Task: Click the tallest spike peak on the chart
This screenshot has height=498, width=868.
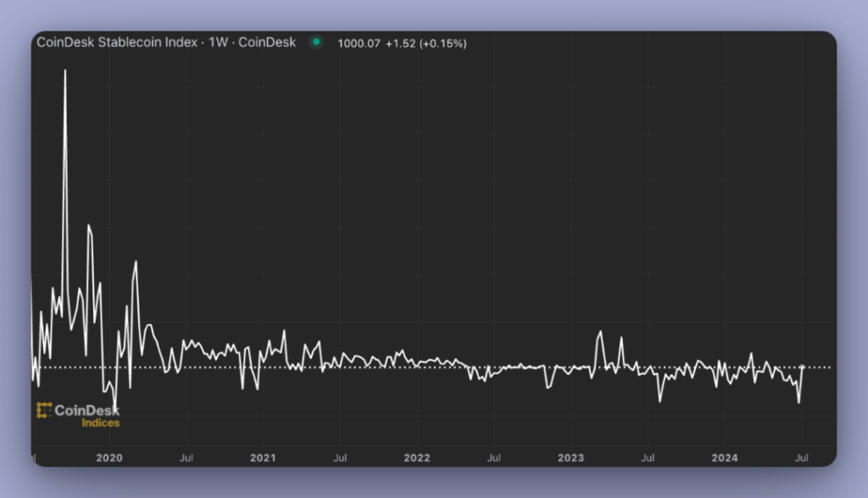Action: [x=65, y=70]
